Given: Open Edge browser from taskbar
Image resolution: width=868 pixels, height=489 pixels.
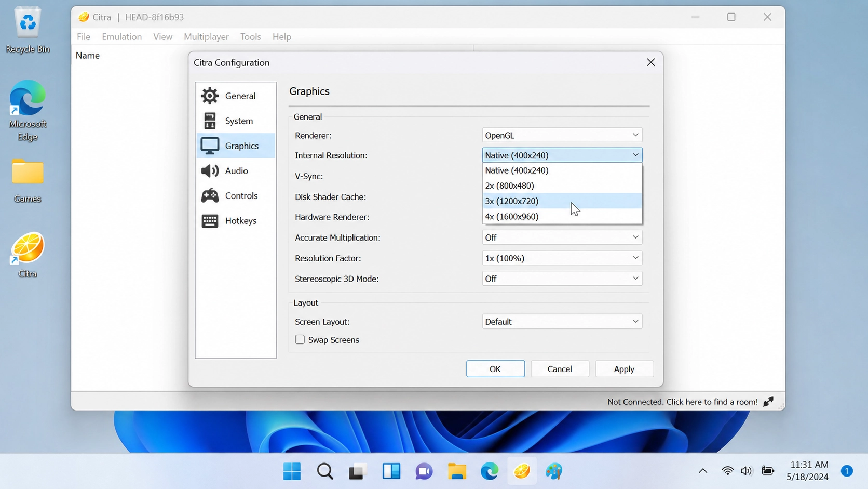Looking at the screenshot, I should tap(490, 471).
